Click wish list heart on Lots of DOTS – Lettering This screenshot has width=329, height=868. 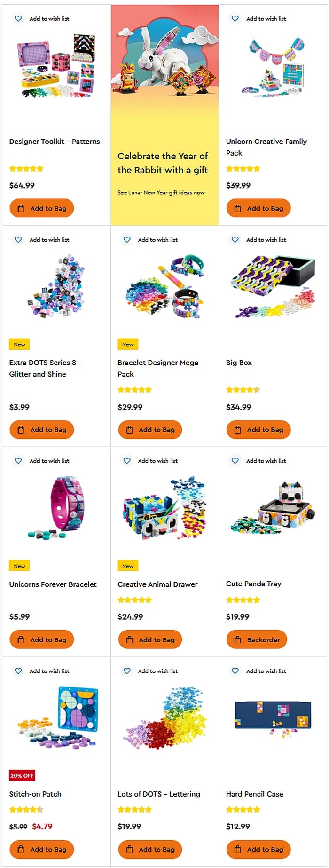127,671
